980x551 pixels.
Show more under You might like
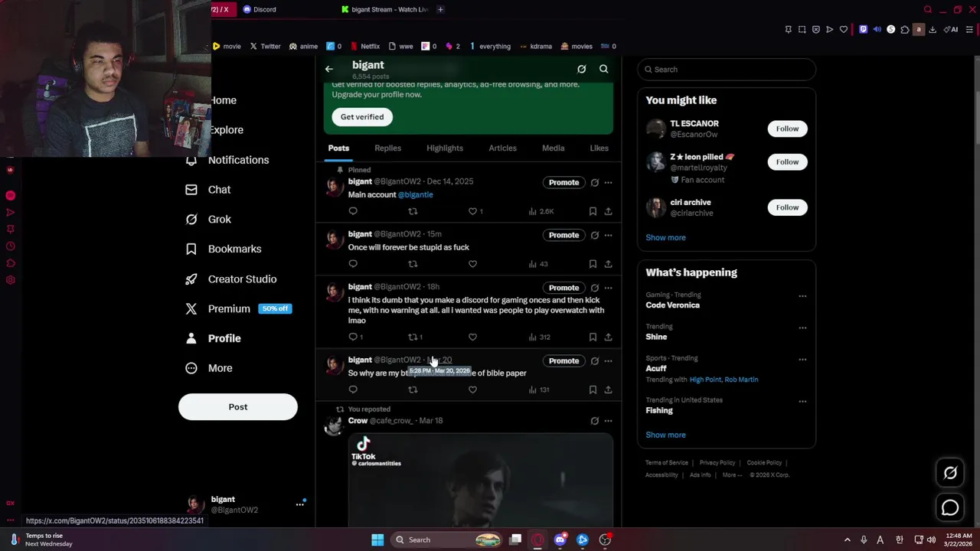click(665, 237)
